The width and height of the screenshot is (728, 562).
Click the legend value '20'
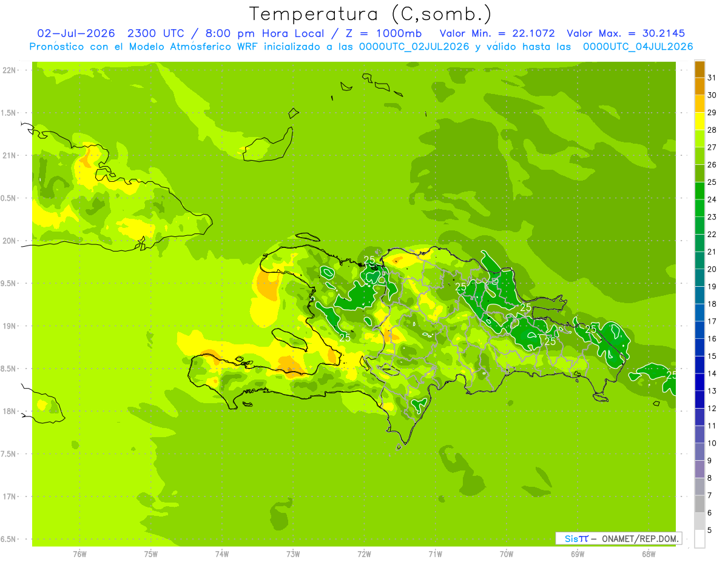click(x=712, y=269)
